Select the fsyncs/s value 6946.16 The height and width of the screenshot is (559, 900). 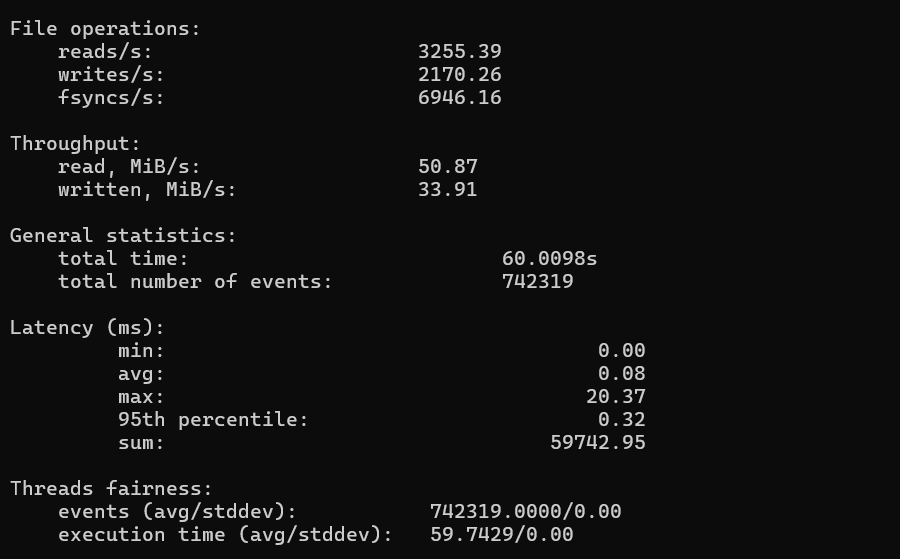pyautogui.click(x=460, y=98)
